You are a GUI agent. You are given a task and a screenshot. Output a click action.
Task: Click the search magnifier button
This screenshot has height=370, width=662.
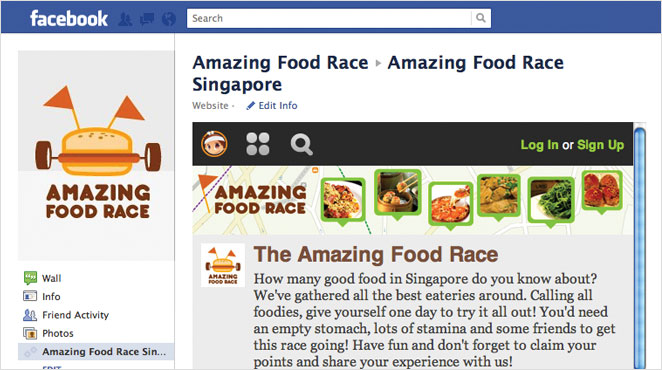click(481, 18)
